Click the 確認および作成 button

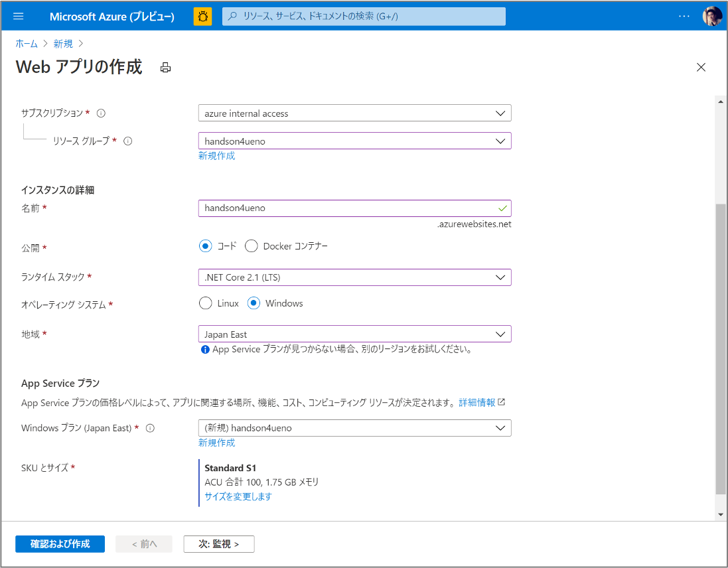(x=60, y=544)
